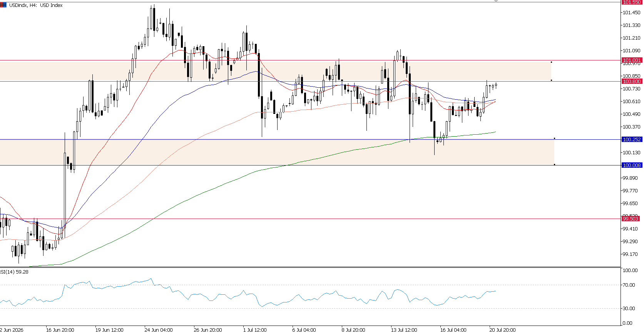Click the red 101.001 price label

(x=632, y=60)
